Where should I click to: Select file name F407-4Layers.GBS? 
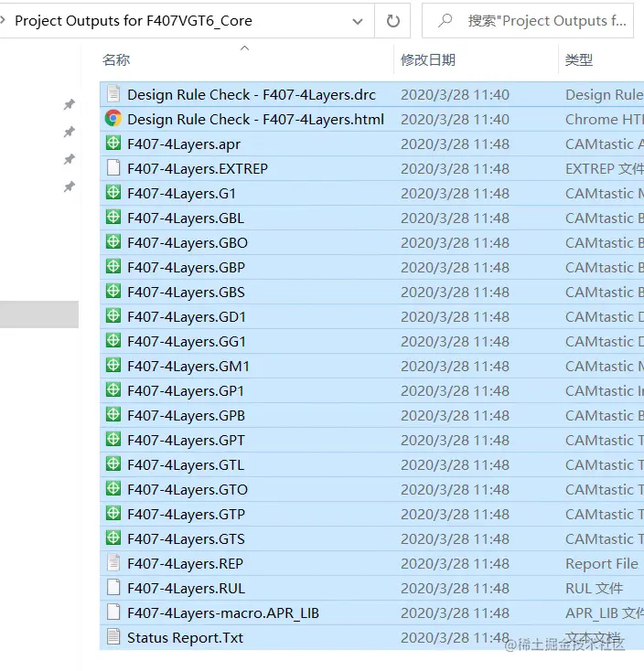click(186, 293)
